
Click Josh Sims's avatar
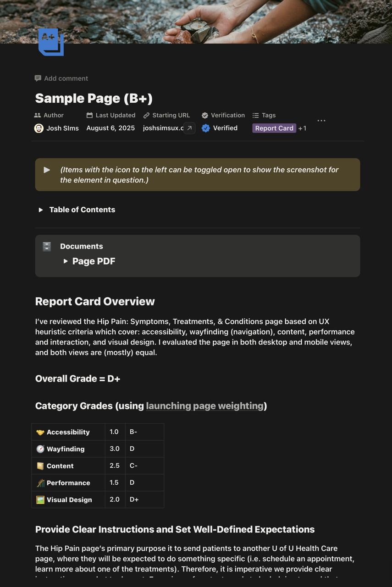39,128
